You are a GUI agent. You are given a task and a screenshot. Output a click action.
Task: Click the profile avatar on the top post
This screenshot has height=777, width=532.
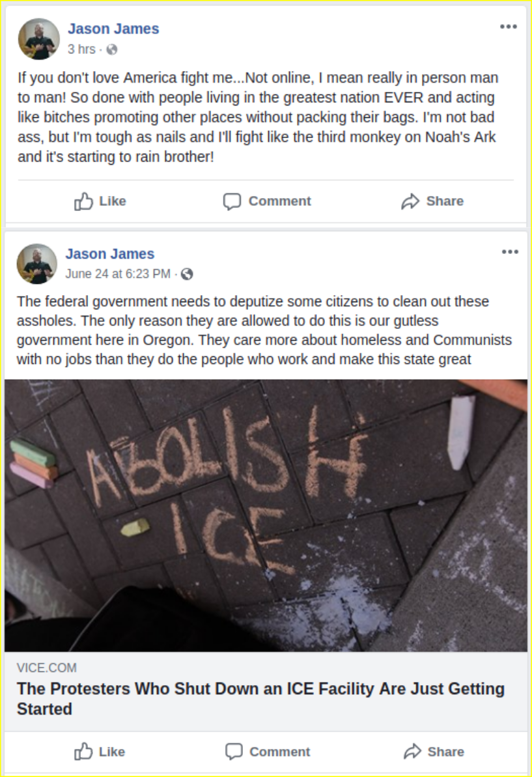(38, 38)
